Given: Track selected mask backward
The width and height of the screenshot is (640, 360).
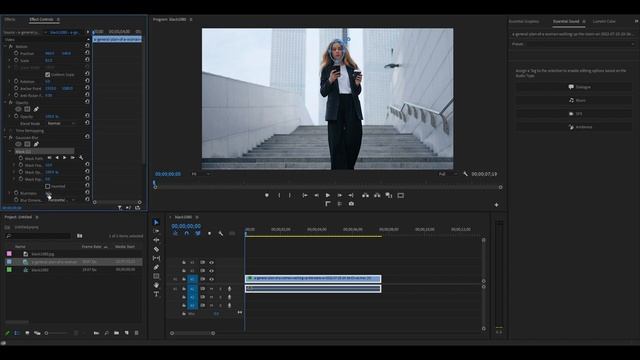Looking at the screenshot, I should tap(57, 158).
